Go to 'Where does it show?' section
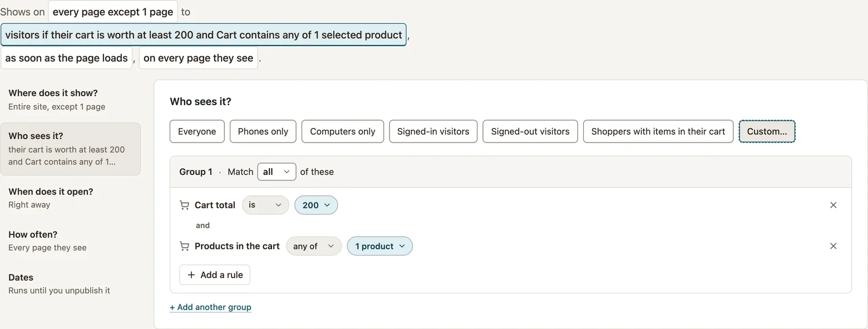 (70, 100)
